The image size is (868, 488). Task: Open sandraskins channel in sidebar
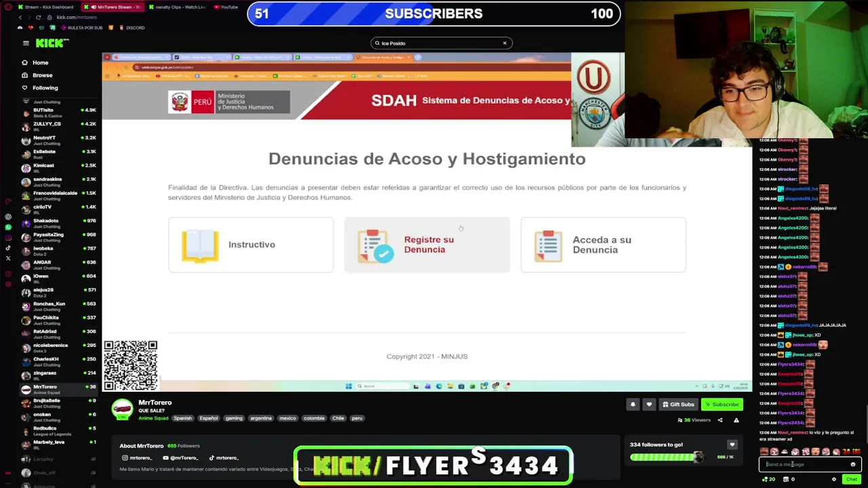[x=60, y=182]
